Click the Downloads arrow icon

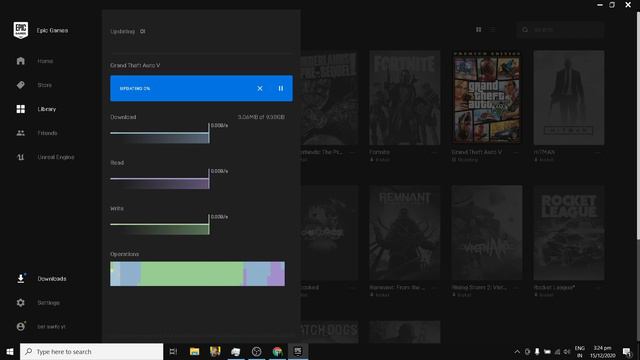coord(20,279)
